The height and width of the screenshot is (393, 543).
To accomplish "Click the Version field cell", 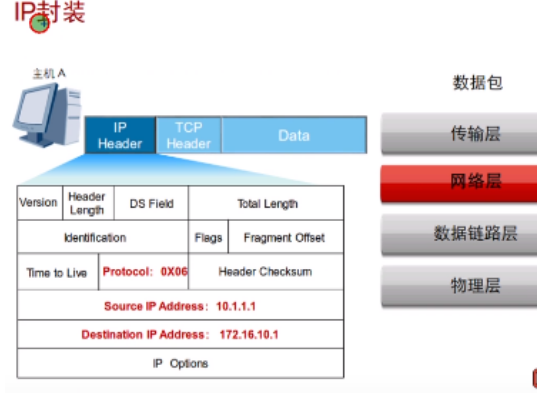I will pyautogui.click(x=40, y=203).
